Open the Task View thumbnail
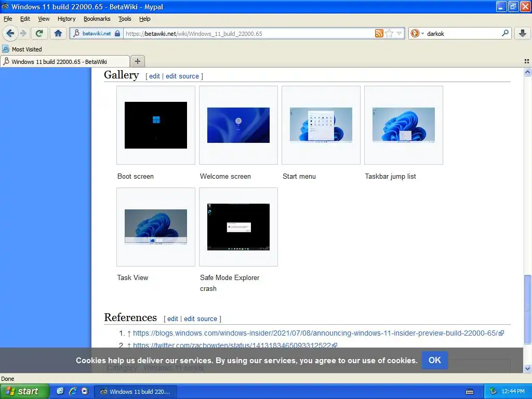 156,227
